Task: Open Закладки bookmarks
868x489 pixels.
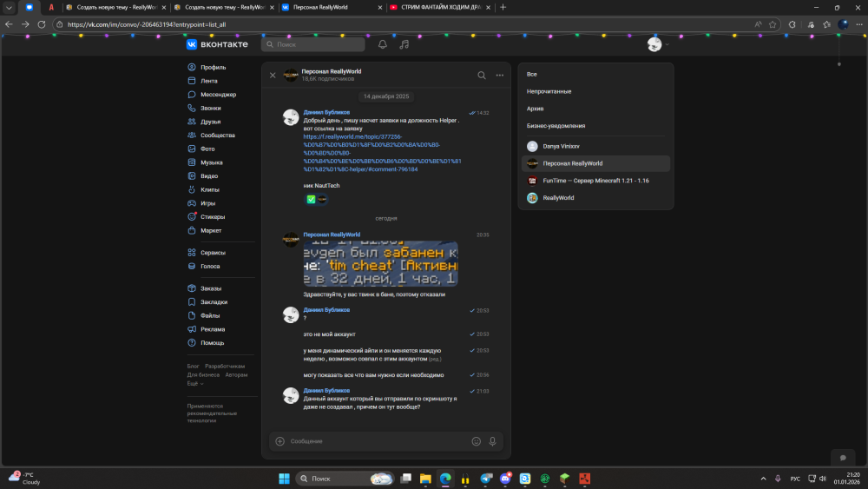Action: tap(214, 301)
